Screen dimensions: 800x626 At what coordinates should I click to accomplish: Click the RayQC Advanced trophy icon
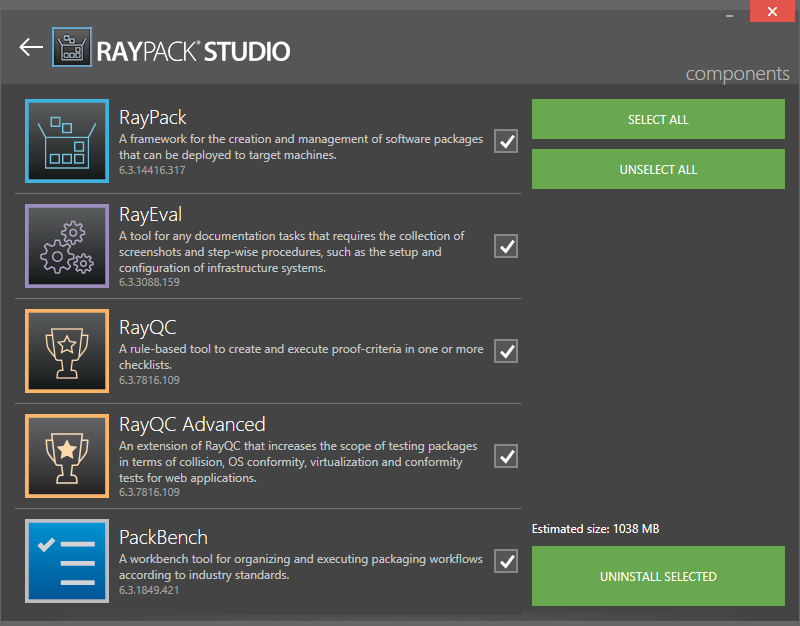coord(67,456)
